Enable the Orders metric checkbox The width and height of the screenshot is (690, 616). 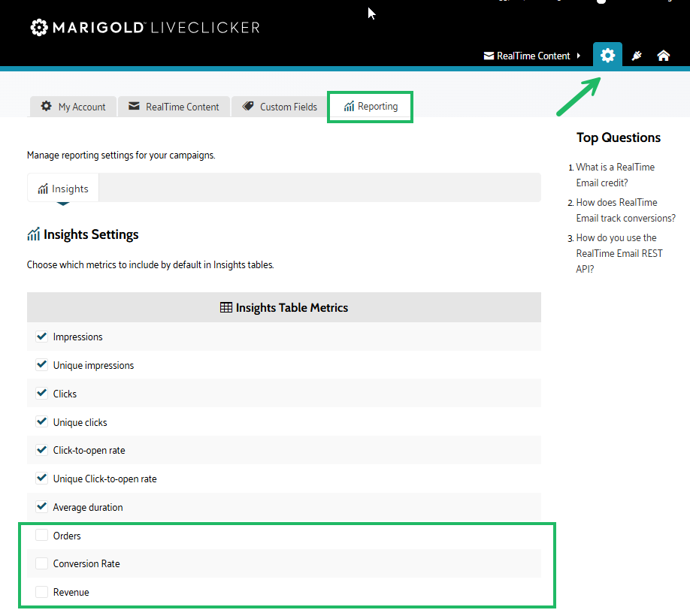(x=42, y=536)
